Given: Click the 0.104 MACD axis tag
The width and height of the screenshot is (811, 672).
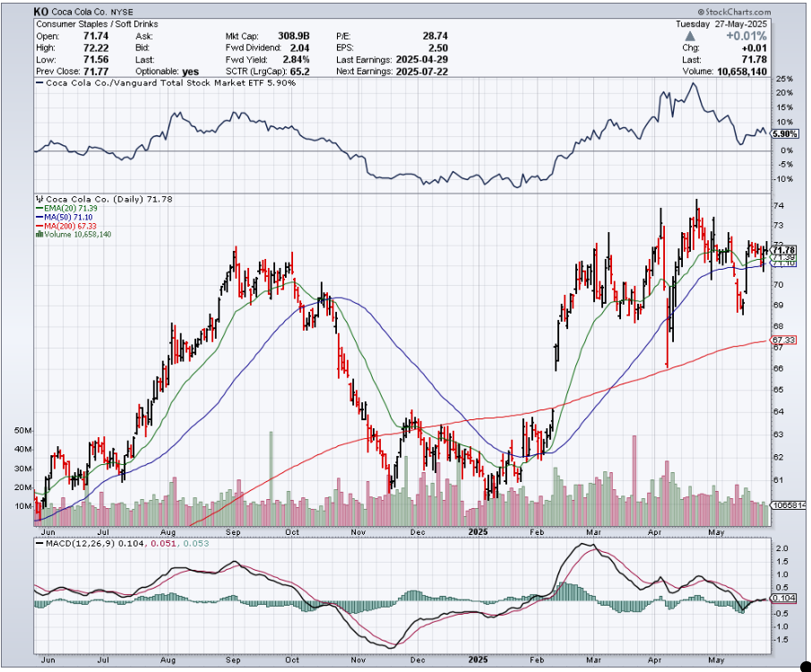Looking at the screenshot, I should (x=784, y=599).
